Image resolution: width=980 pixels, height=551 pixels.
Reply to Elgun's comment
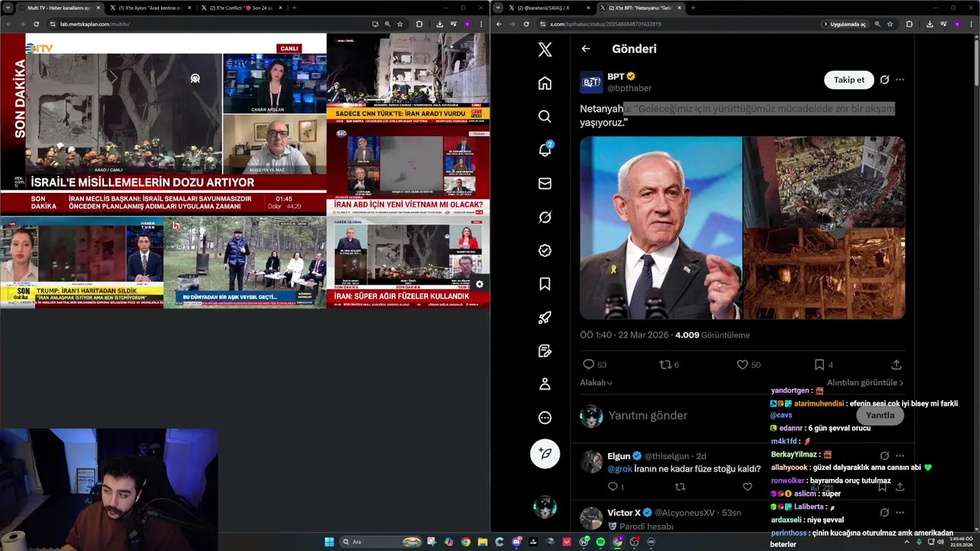[x=616, y=487]
